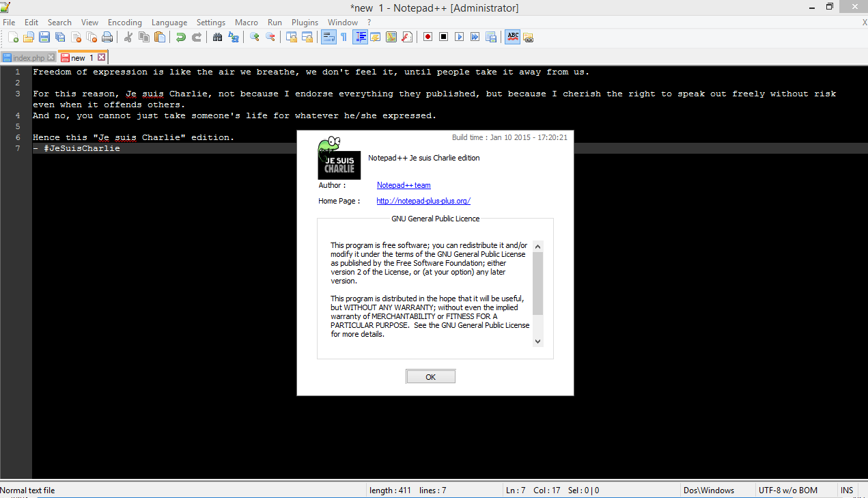
Task: Start macro recording with red dot icon
Action: click(x=428, y=37)
